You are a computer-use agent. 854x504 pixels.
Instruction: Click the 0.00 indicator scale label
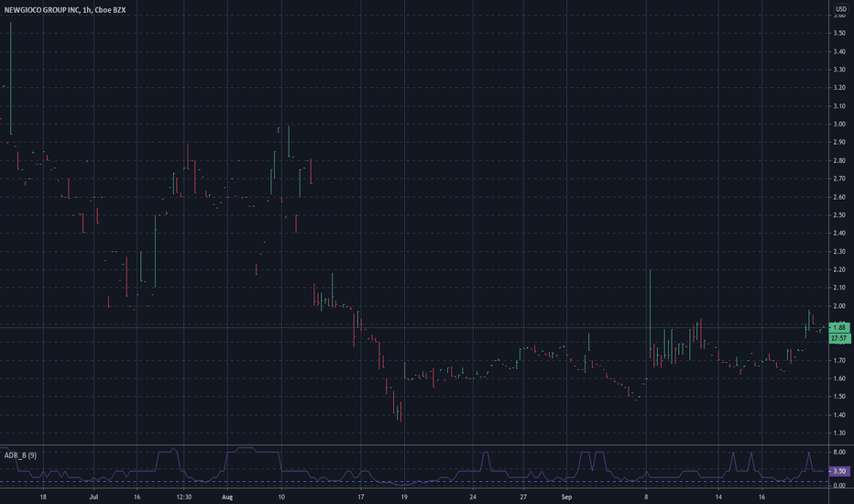(839, 486)
